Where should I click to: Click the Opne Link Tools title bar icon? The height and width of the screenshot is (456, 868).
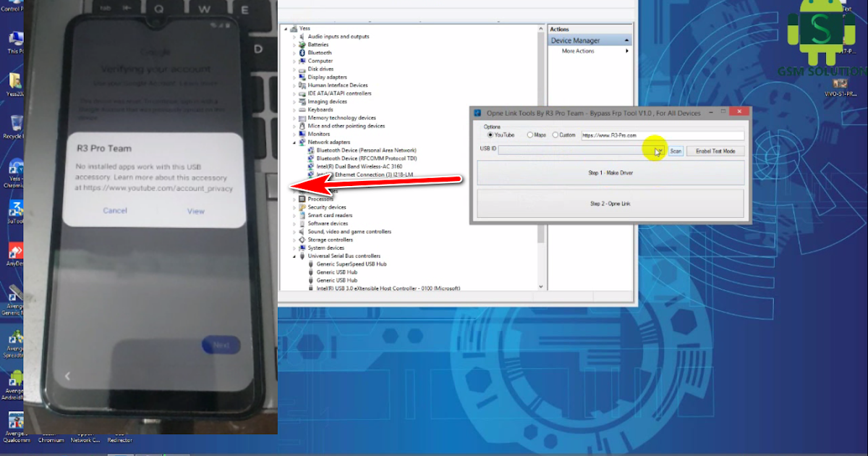point(478,113)
